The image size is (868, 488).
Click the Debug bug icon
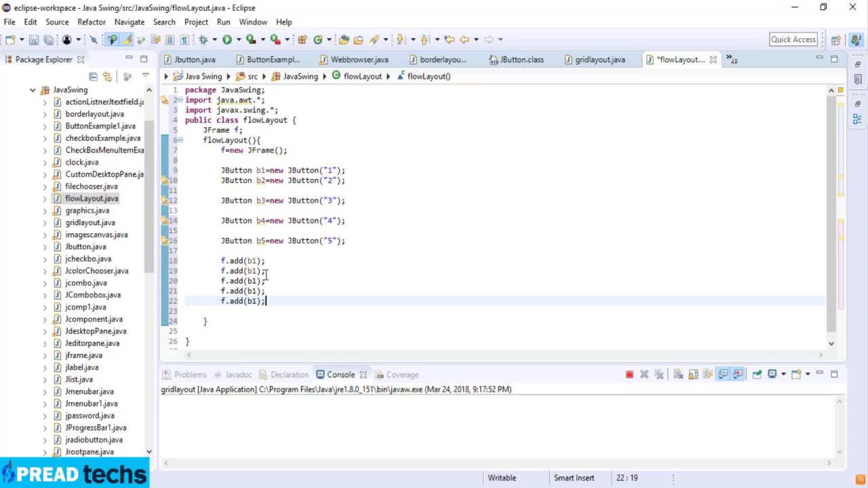(203, 40)
